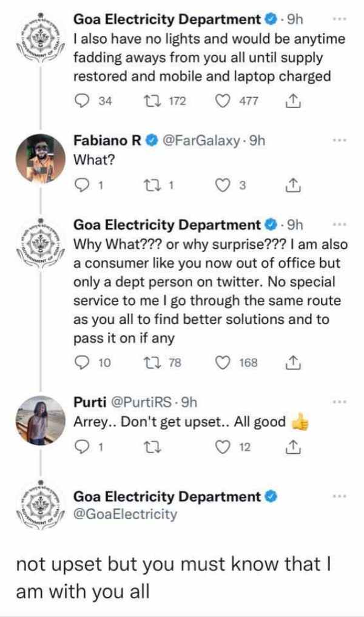The width and height of the screenshot is (364, 617).
Task: Open more options on Fabiano R's tweet
Action: coord(341,140)
